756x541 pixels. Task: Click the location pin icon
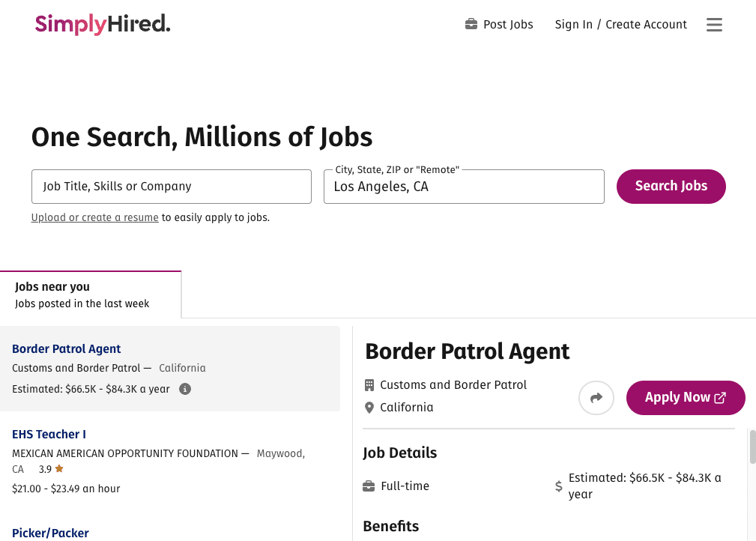click(369, 408)
